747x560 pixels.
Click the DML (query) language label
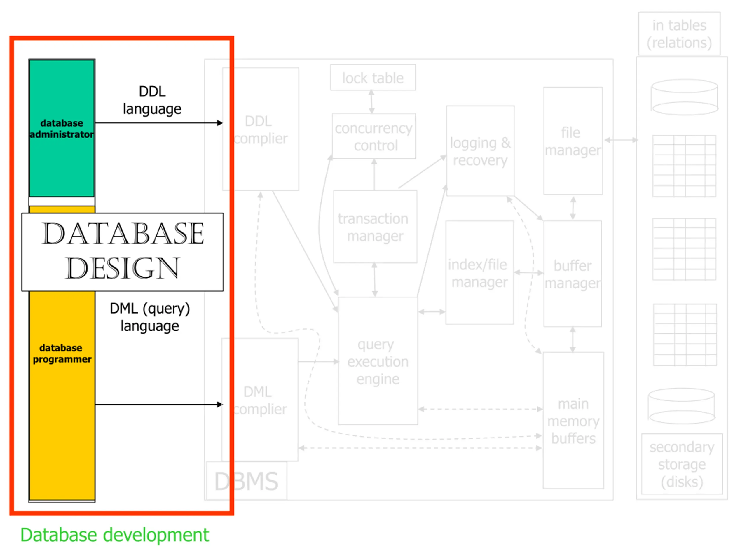pos(150,317)
